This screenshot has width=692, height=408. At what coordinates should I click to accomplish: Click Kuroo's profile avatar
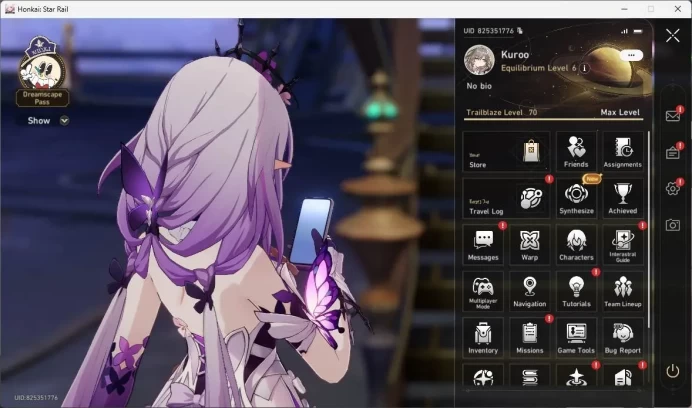click(x=479, y=60)
